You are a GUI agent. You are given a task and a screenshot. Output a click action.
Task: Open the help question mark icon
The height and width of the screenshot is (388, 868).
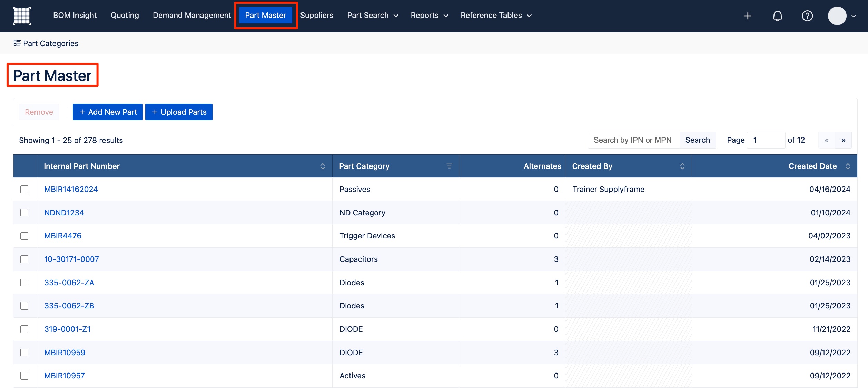tap(807, 16)
